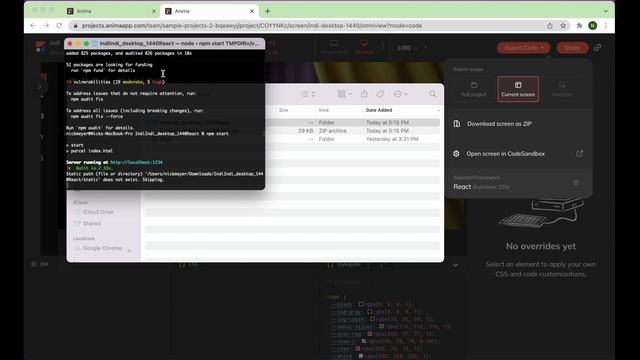Open the React framework settings gear
This screenshot has width=640, height=360.
point(576,182)
